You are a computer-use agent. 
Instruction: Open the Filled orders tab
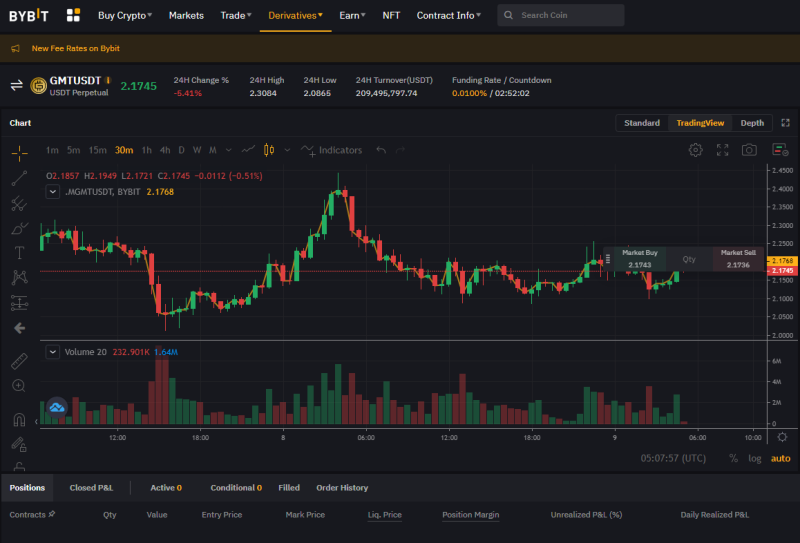coord(289,488)
